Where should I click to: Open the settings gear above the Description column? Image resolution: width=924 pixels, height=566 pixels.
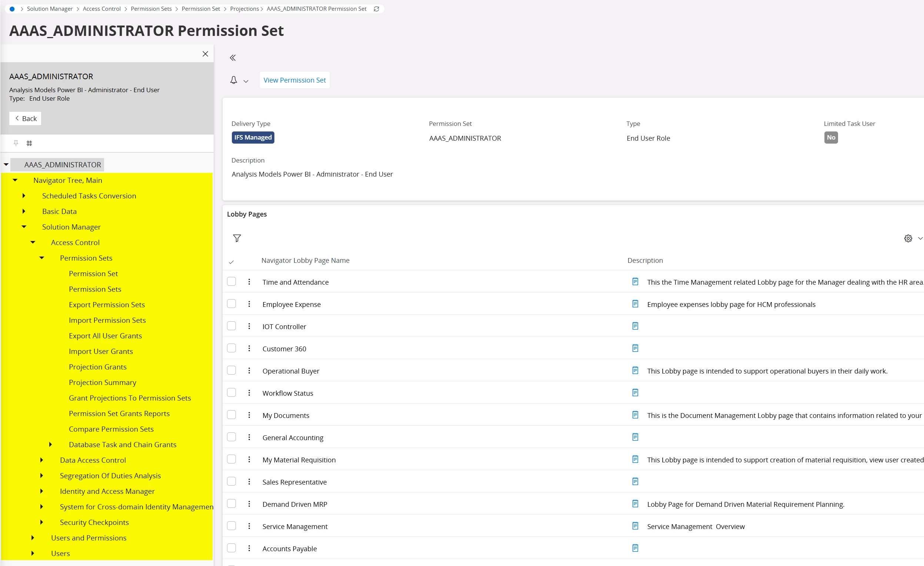(x=908, y=238)
